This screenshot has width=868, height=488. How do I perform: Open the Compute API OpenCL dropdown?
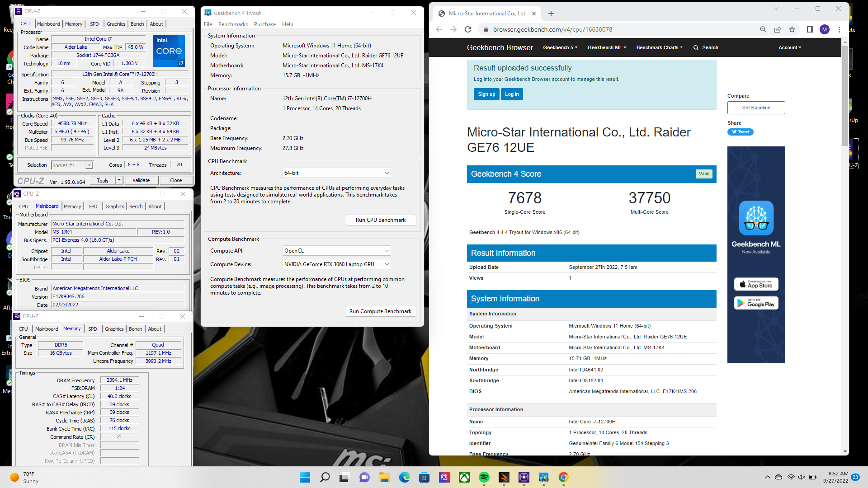(x=336, y=251)
